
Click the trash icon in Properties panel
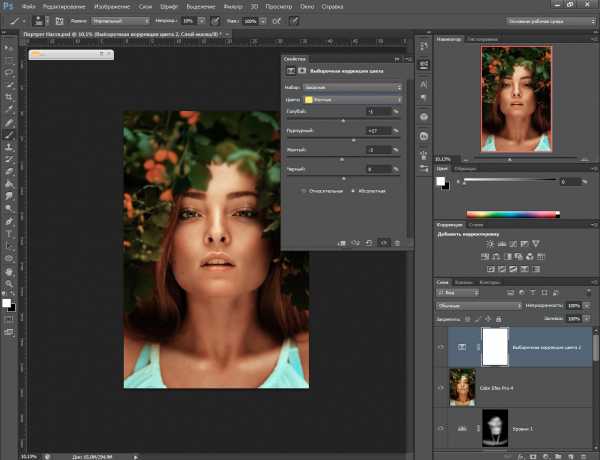pos(397,242)
